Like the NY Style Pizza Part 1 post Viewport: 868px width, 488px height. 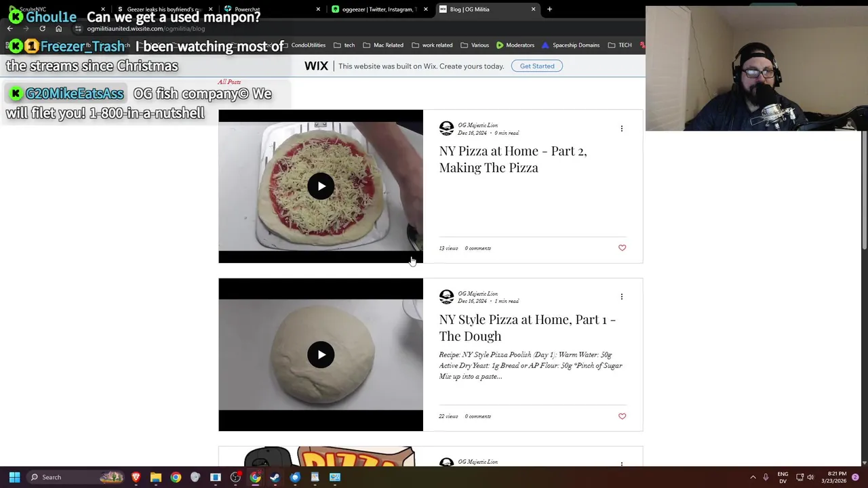622,416
